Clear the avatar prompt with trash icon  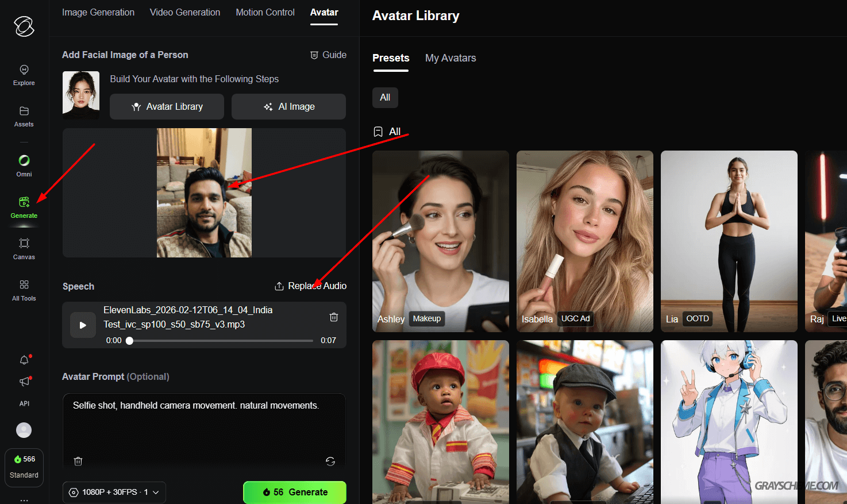click(79, 461)
